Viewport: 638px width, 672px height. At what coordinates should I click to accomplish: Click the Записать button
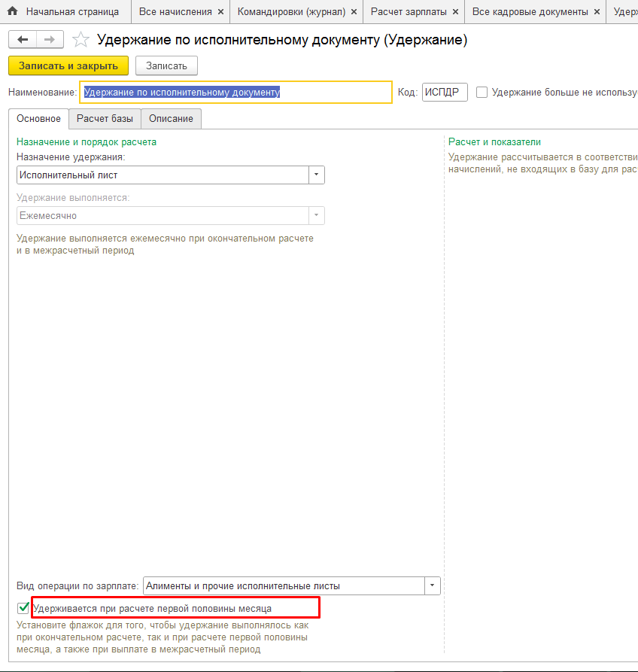point(166,66)
